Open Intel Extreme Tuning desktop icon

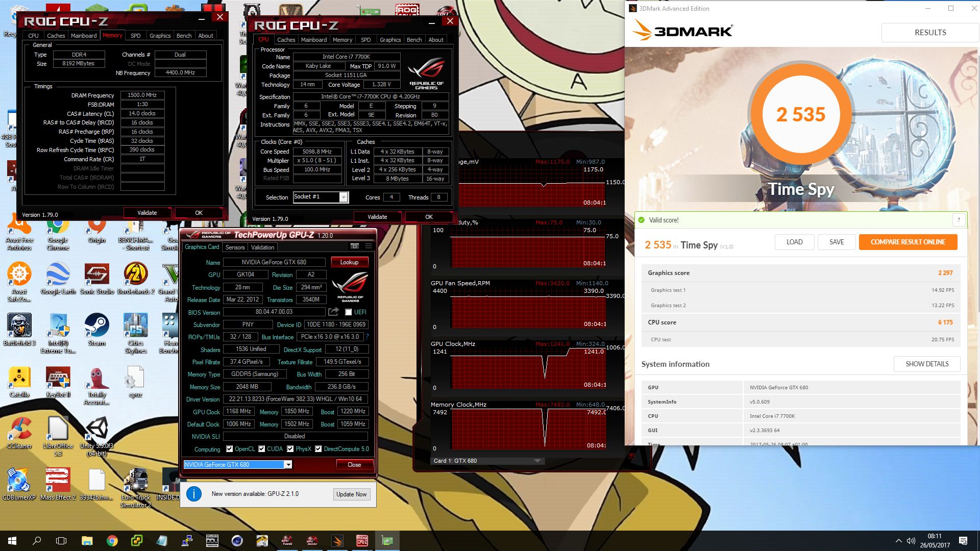click(58, 334)
